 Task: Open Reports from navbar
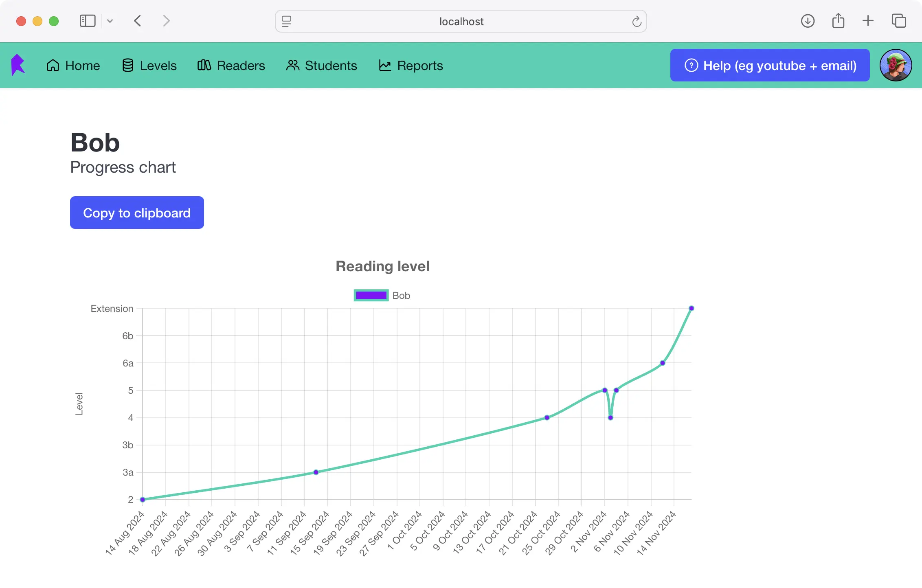click(x=411, y=66)
